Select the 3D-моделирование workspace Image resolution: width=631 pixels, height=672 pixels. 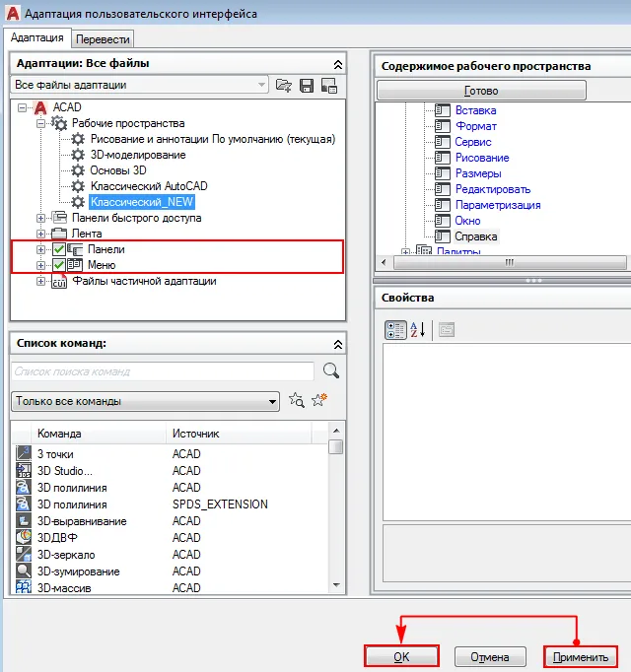tap(138, 155)
